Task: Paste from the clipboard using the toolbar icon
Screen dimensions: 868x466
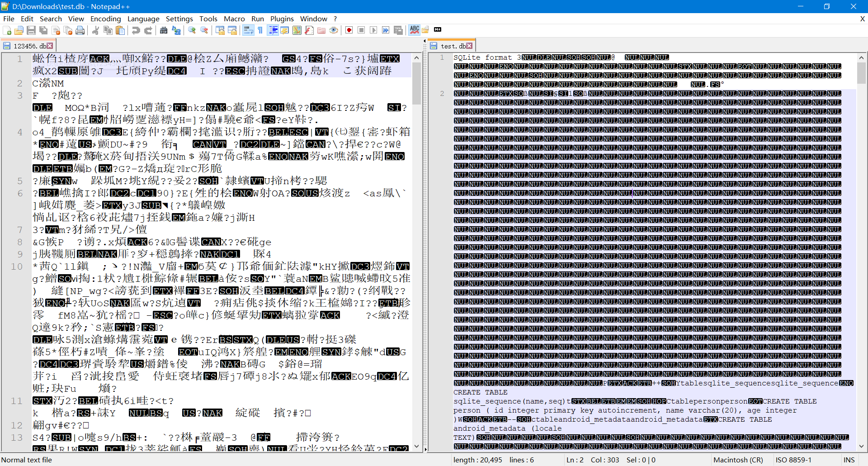Action: (x=120, y=30)
